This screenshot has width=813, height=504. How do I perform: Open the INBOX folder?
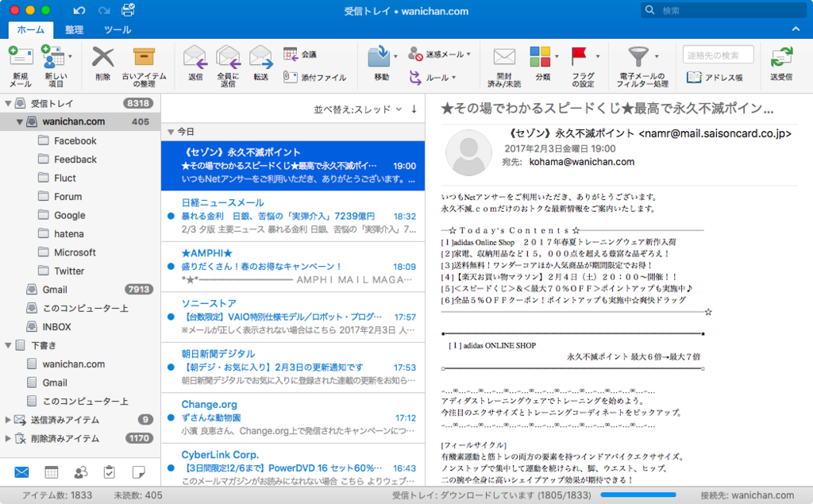tap(80, 327)
